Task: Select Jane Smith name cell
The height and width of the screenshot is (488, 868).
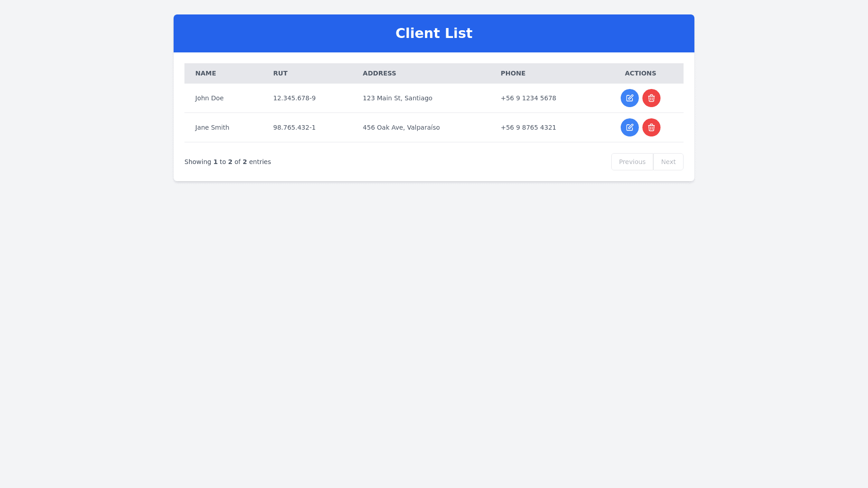Action: tap(212, 127)
